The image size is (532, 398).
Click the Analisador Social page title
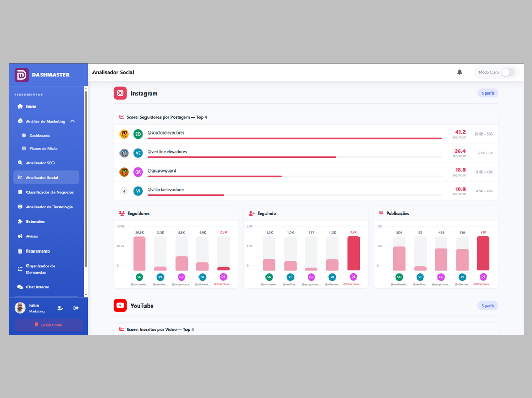(x=113, y=72)
